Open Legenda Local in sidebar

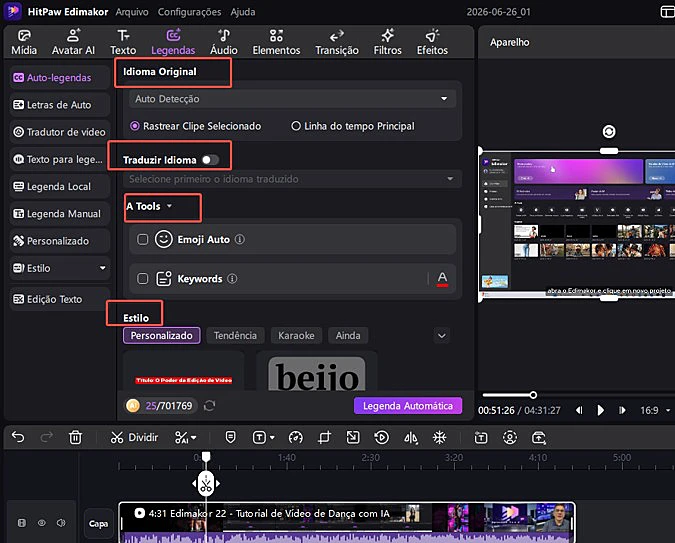(59, 186)
